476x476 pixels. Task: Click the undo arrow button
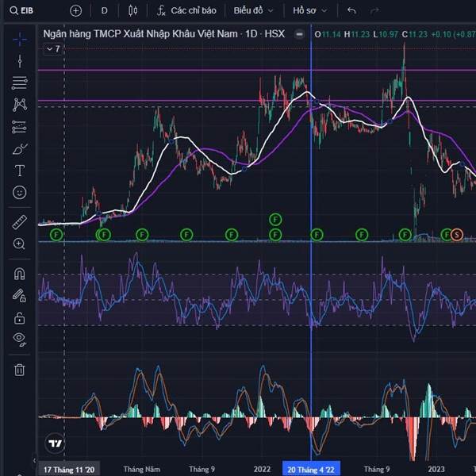351,11
